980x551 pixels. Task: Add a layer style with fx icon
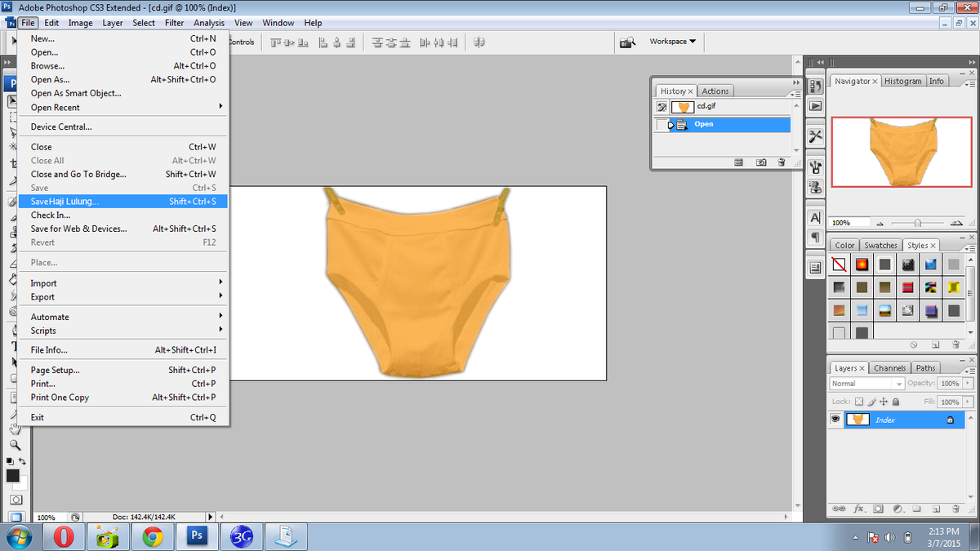(x=859, y=509)
